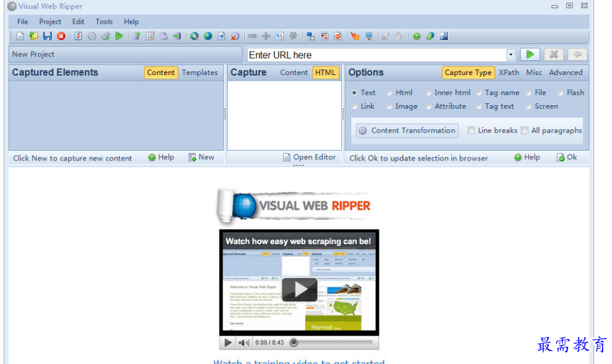
Task: Click the page with blue pulse icon
Action: coord(221,36)
